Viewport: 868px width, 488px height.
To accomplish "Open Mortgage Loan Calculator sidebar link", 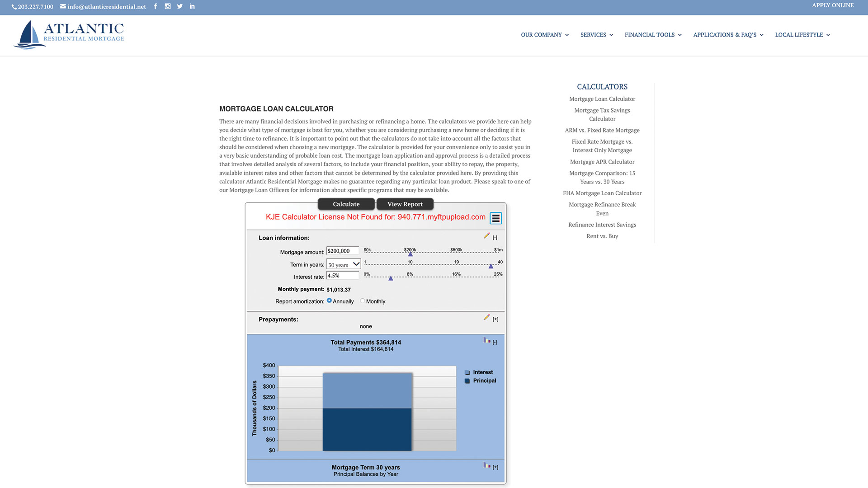I will pyautogui.click(x=602, y=99).
